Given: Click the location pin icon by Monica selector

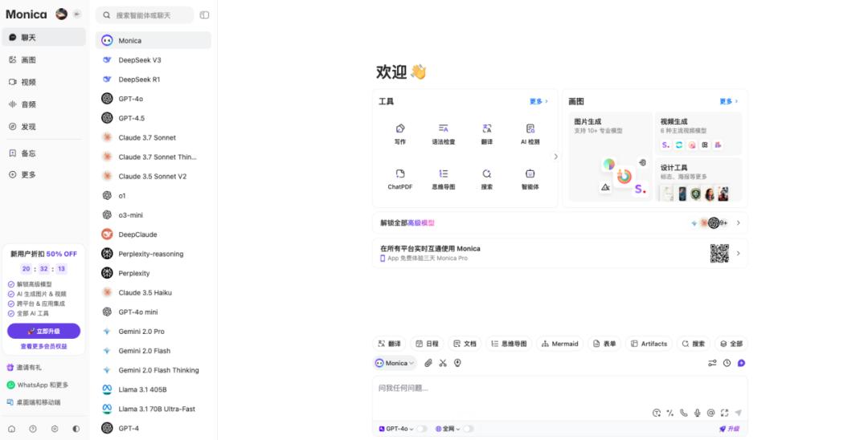Looking at the screenshot, I should coord(457,363).
